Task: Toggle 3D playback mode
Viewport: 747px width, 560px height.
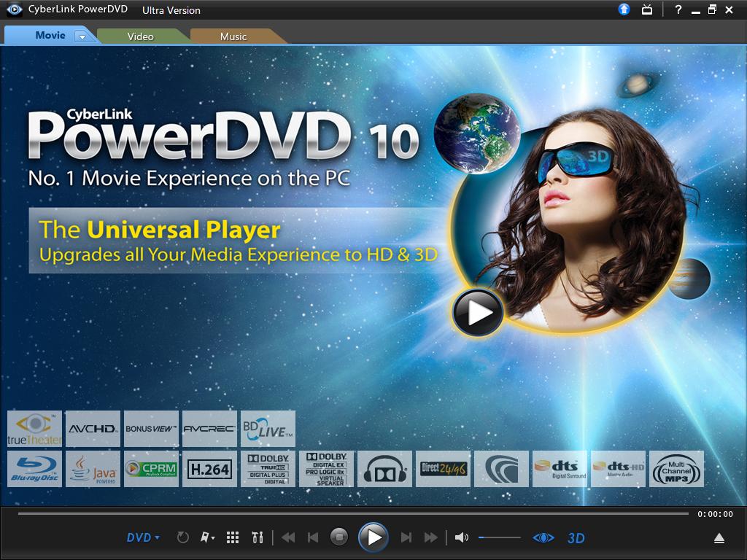Action: pyautogui.click(x=576, y=538)
